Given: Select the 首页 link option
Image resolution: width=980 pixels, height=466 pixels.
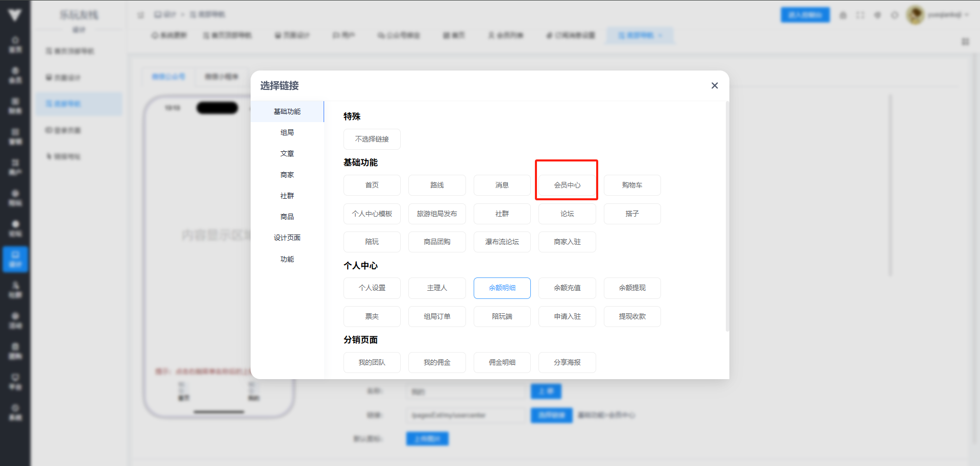Looking at the screenshot, I should coord(372,185).
